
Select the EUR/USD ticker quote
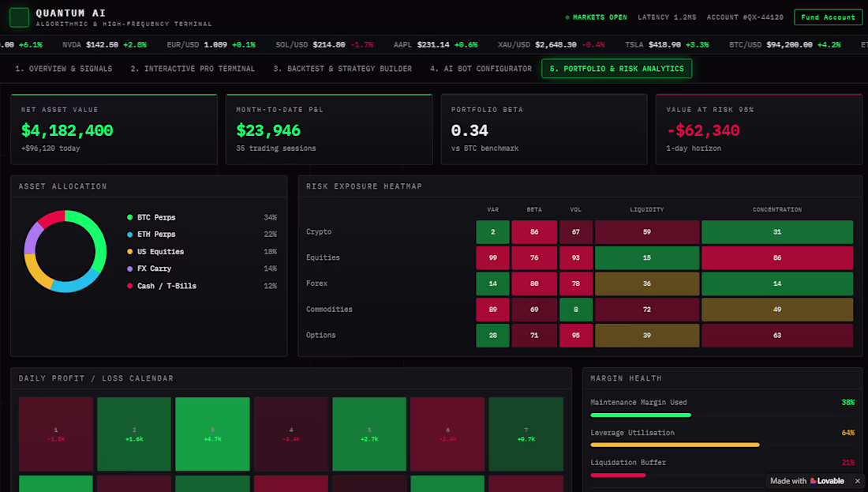click(211, 45)
